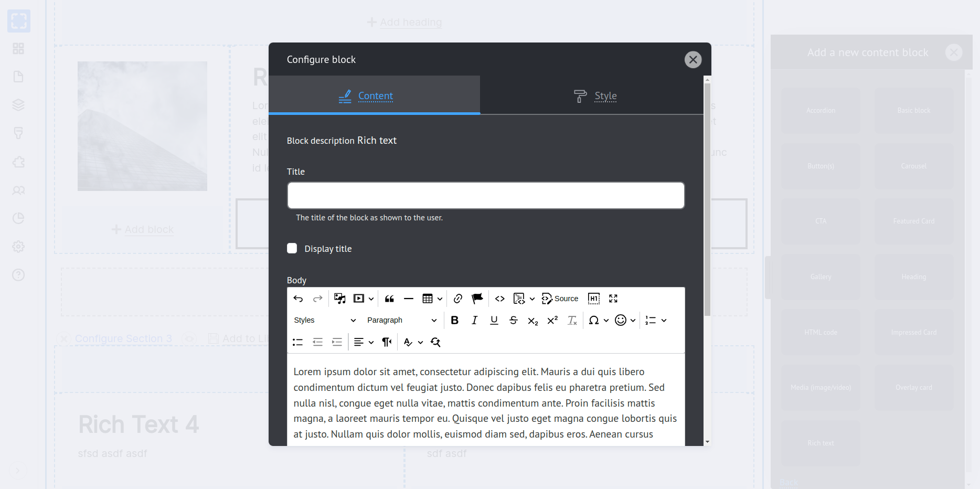Choose the Carousel content block

pos(914,166)
